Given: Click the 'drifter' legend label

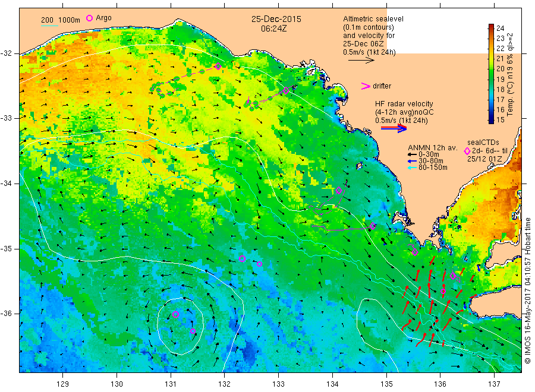Looking at the screenshot, I should [382, 86].
